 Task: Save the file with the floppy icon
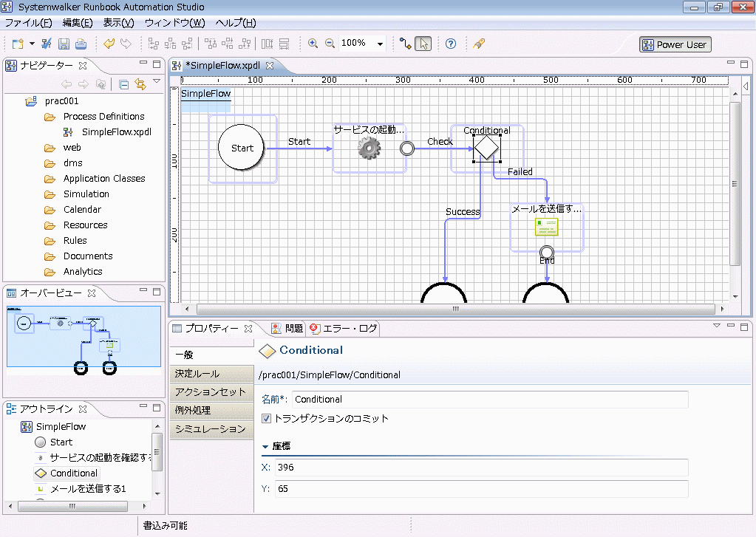pyautogui.click(x=64, y=44)
